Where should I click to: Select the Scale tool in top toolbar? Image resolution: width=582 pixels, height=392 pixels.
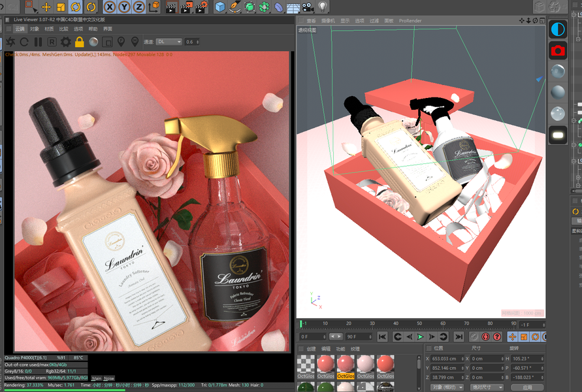coord(61,7)
